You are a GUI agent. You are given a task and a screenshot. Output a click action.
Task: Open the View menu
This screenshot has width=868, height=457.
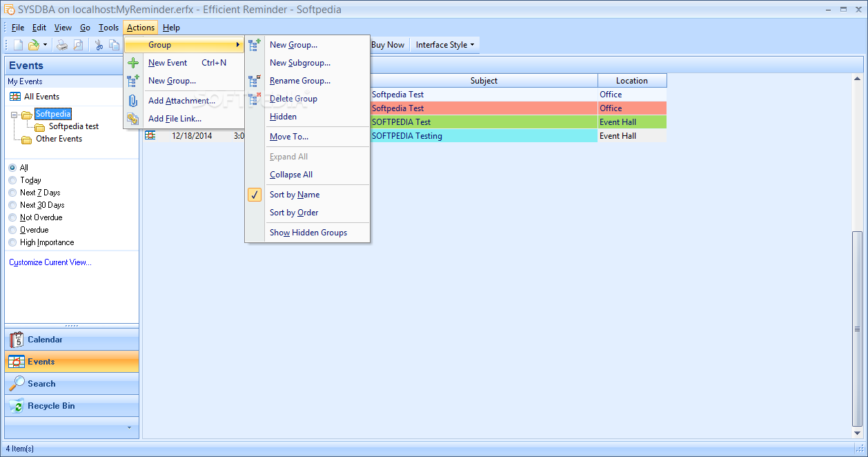63,28
